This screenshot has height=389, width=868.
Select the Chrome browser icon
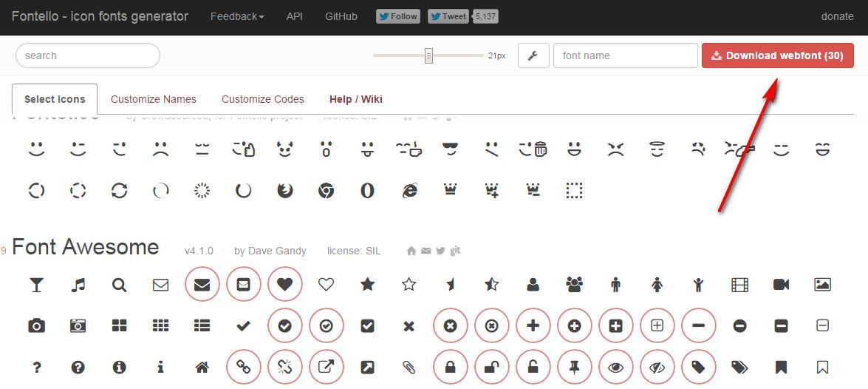tap(326, 191)
